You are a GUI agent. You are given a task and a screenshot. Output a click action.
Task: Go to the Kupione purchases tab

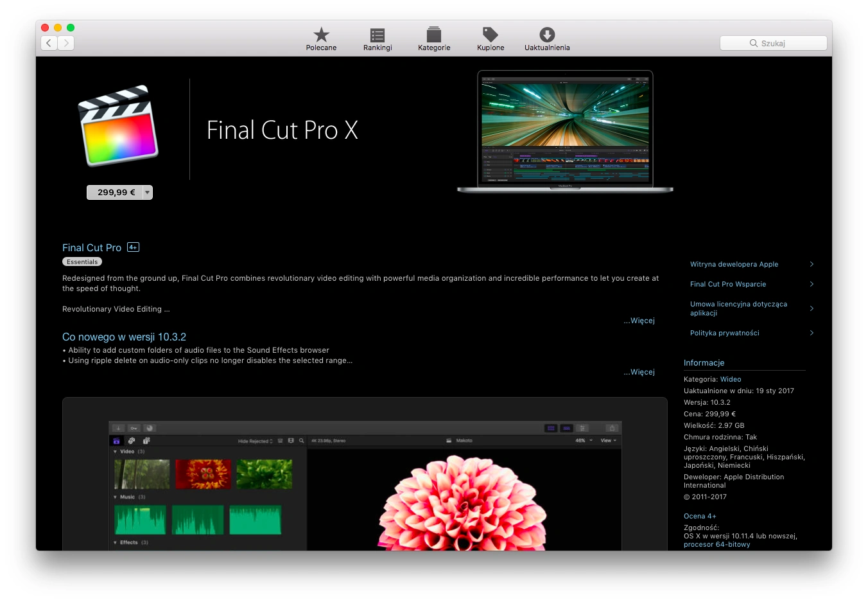tap(490, 39)
